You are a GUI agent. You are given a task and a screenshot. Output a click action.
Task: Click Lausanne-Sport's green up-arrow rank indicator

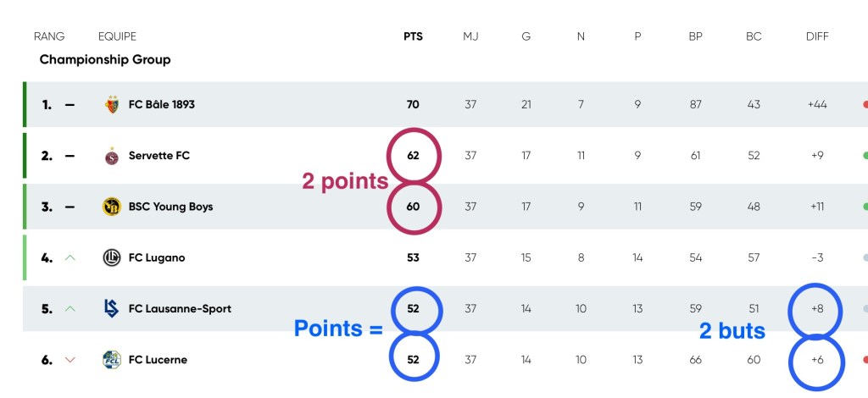[x=70, y=308]
